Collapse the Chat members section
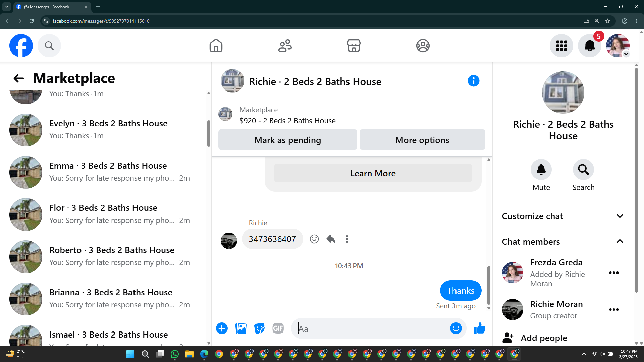This screenshot has height=362, width=644. point(563,242)
